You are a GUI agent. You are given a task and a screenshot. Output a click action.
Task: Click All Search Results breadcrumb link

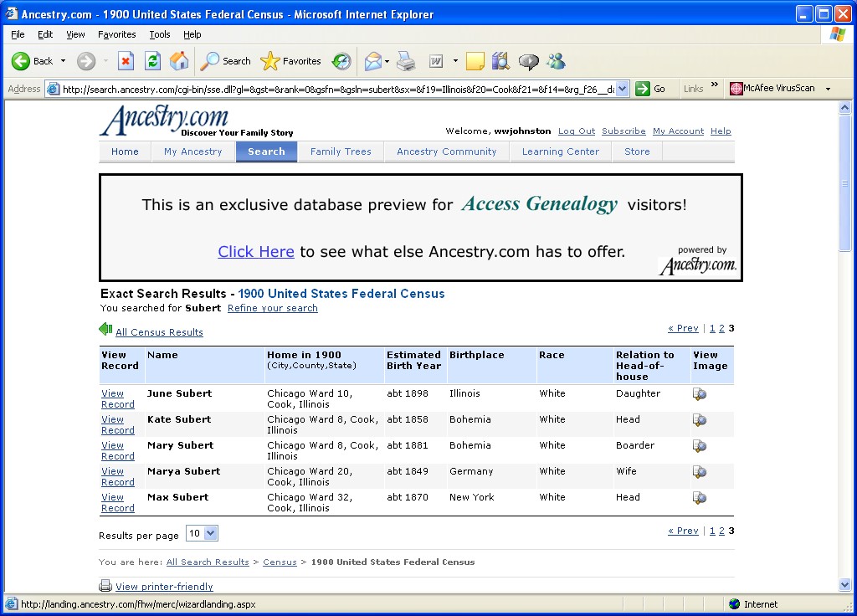click(x=208, y=562)
